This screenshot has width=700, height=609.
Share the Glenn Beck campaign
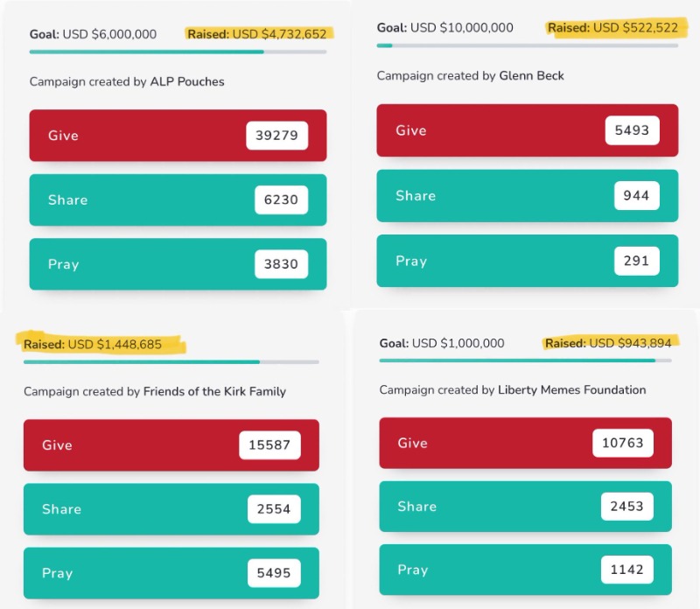pos(527,195)
